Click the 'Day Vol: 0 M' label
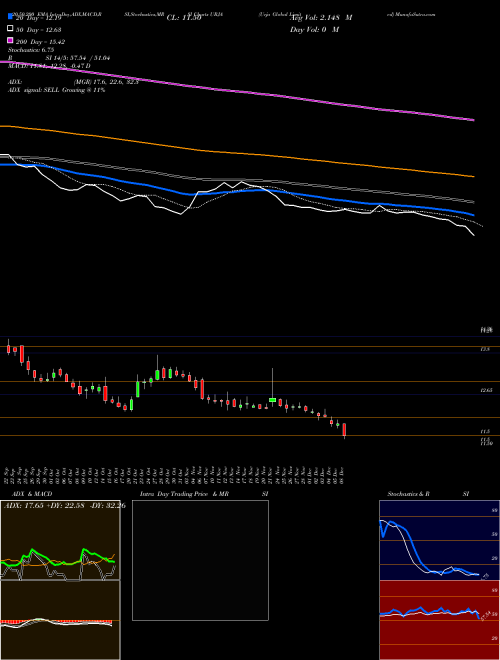 [x=314, y=29]
